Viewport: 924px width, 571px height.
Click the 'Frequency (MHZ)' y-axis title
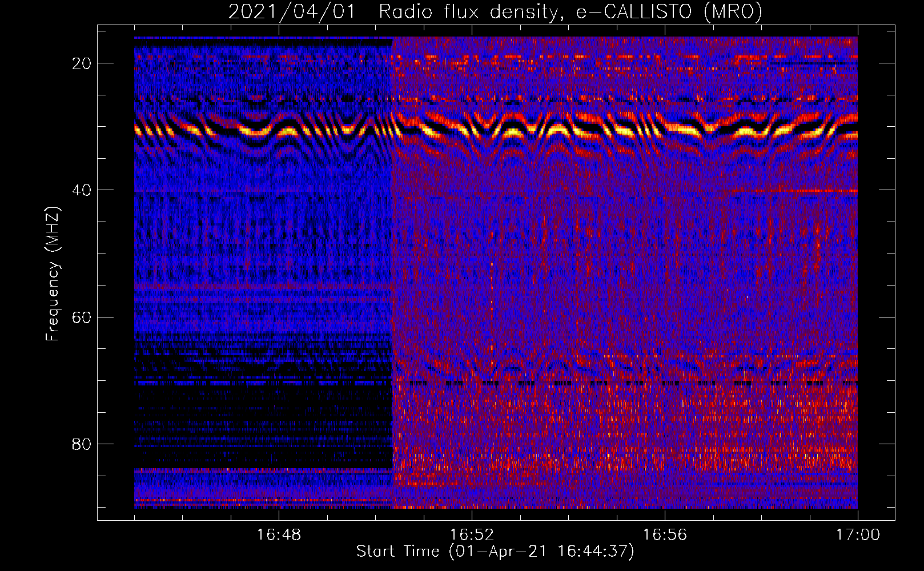[53, 274]
